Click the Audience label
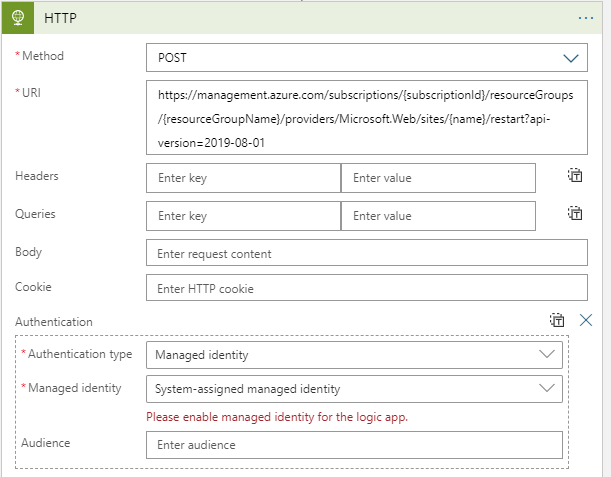The image size is (611, 477). [46, 443]
